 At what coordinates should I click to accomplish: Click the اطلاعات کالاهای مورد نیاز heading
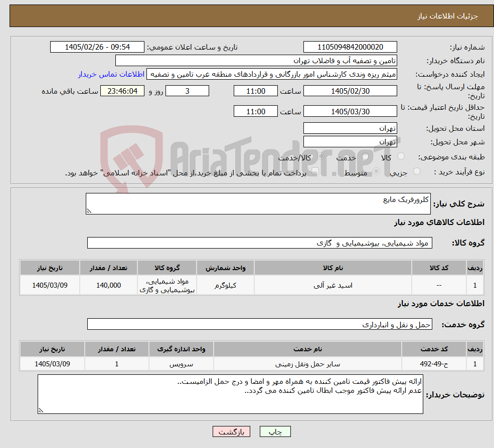point(439,222)
